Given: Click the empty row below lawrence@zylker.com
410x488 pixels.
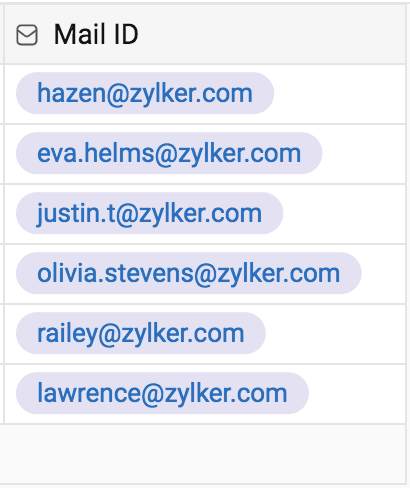Looking at the screenshot, I should [x=202, y=454].
